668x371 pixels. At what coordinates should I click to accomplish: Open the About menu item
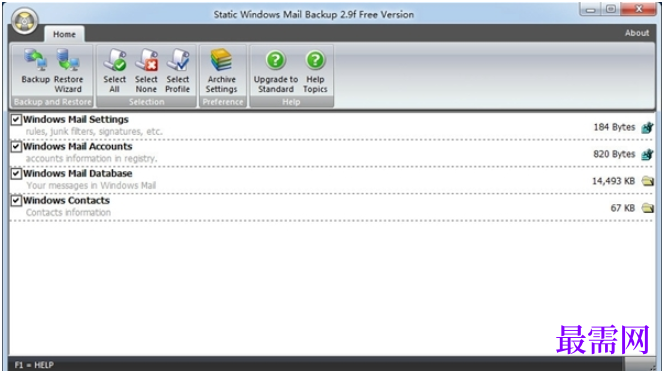tap(637, 33)
